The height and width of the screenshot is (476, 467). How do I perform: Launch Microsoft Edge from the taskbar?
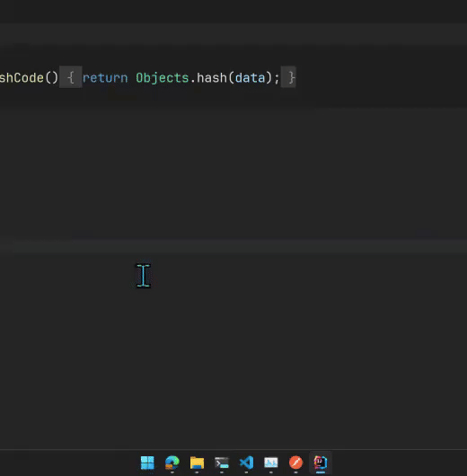pos(172,463)
